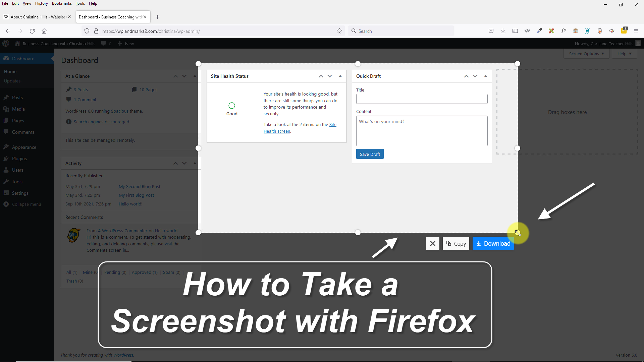644x362 pixels.
Task: Close the About Christina Hills tab
Action: pyautogui.click(x=69, y=17)
